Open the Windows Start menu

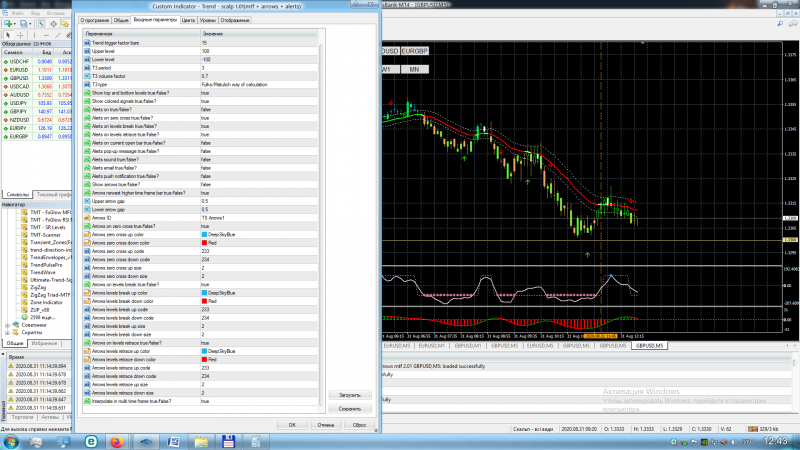pos(12,441)
